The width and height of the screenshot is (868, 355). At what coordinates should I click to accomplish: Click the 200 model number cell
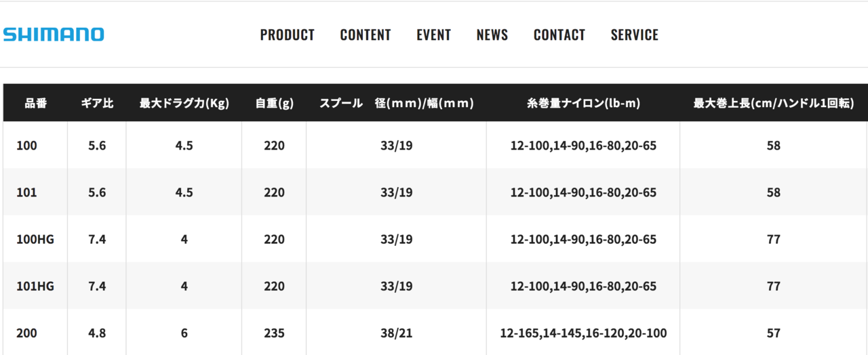[35, 333]
